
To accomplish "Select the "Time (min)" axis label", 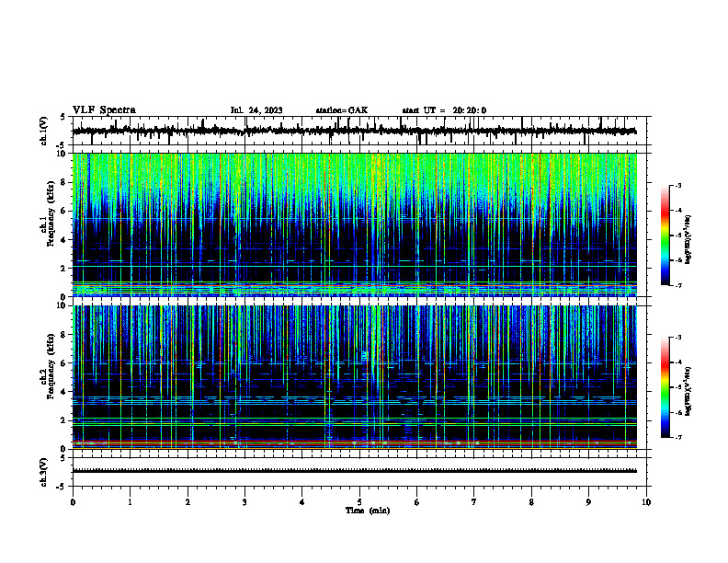I will click(x=368, y=511).
